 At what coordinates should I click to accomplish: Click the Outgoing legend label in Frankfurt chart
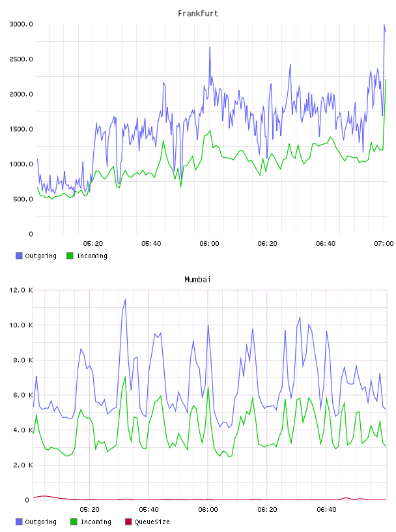coord(40,256)
